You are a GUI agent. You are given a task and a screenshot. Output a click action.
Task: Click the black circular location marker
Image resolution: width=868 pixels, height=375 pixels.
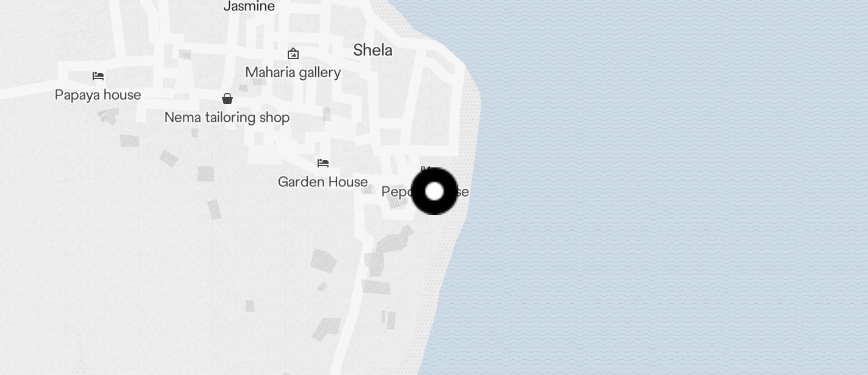tap(435, 191)
